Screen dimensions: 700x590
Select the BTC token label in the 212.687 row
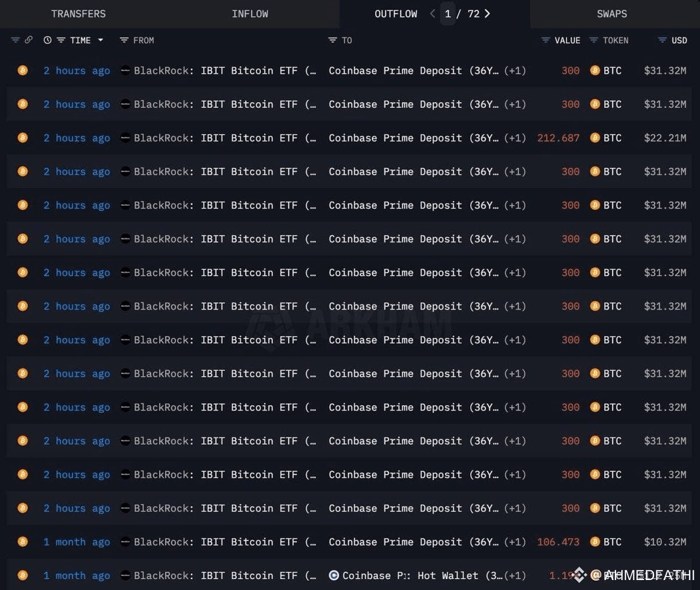coord(612,138)
